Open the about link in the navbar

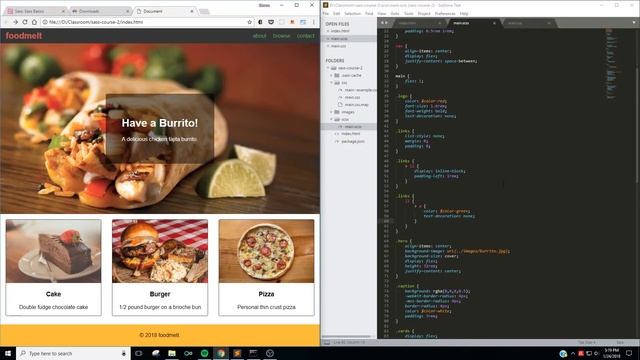point(259,36)
